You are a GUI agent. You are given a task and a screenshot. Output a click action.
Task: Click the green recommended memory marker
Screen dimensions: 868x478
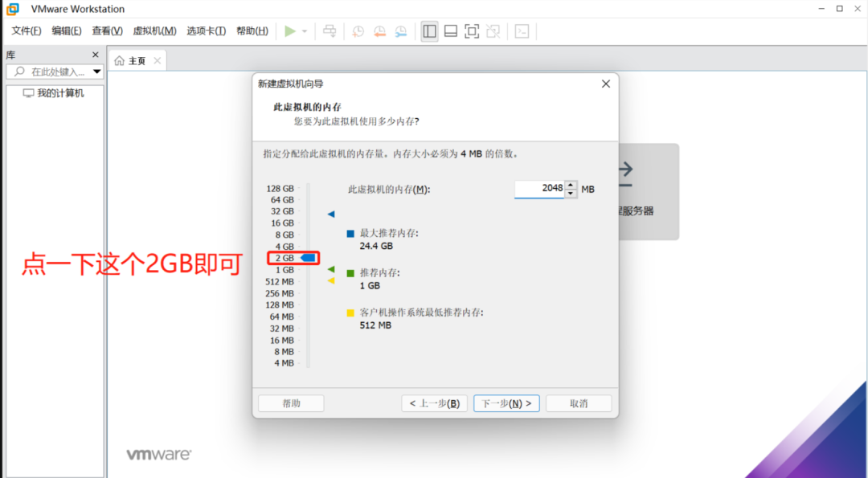tap(331, 269)
